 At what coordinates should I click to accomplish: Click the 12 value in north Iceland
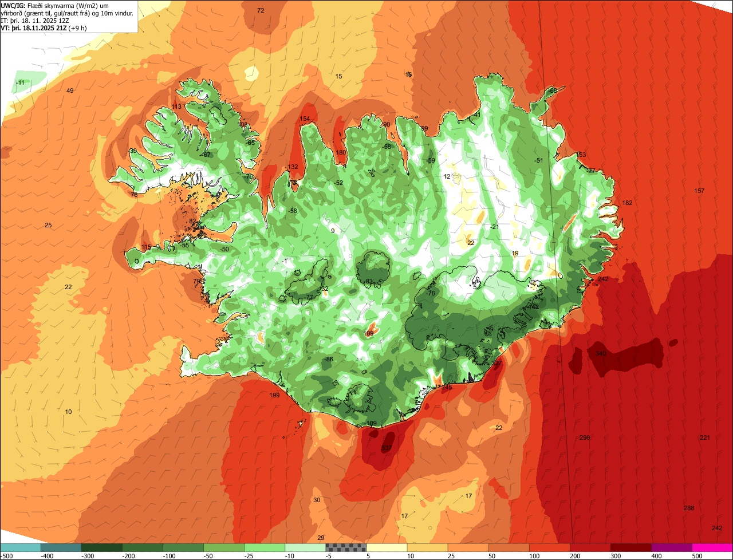(447, 177)
